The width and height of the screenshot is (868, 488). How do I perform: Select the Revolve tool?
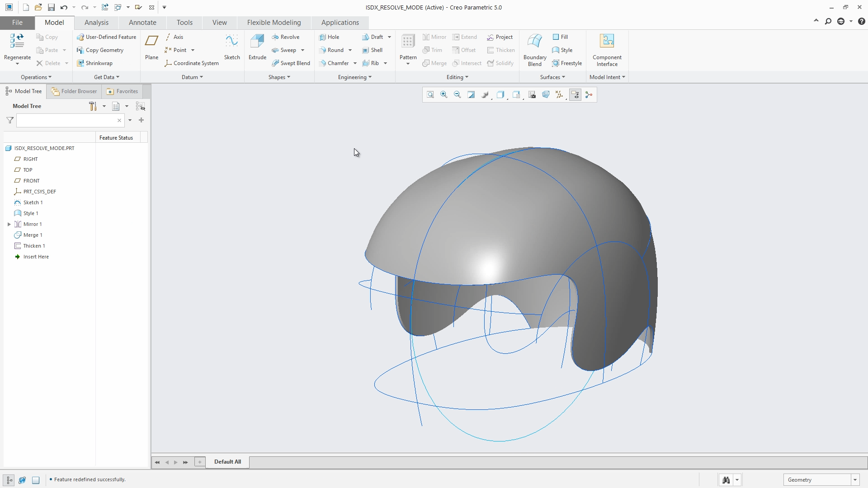(286, 37)
